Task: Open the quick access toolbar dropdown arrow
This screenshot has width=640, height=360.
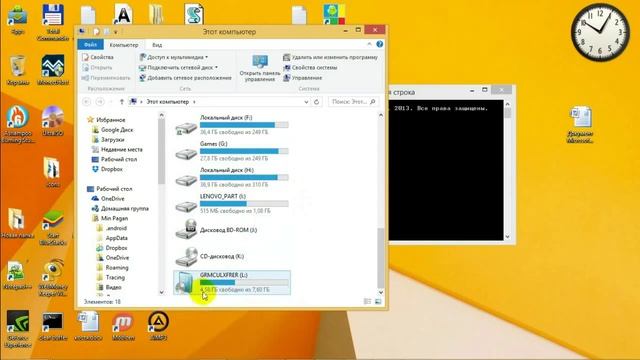Action: 116,32
